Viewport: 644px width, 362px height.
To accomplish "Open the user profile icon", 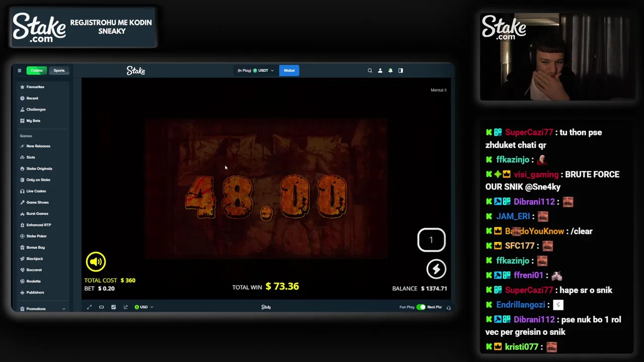I will coord(380,70).
